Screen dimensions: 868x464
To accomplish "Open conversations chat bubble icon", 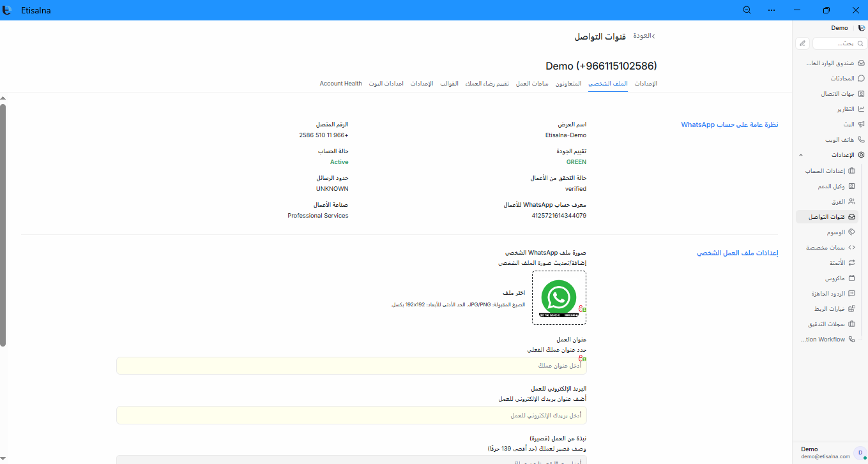I will pos(861,79).
